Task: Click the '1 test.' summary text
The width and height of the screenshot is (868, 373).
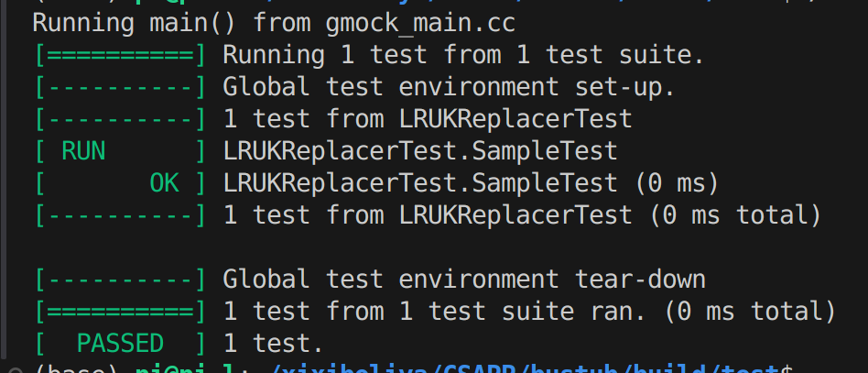Action: click(273, 344)
